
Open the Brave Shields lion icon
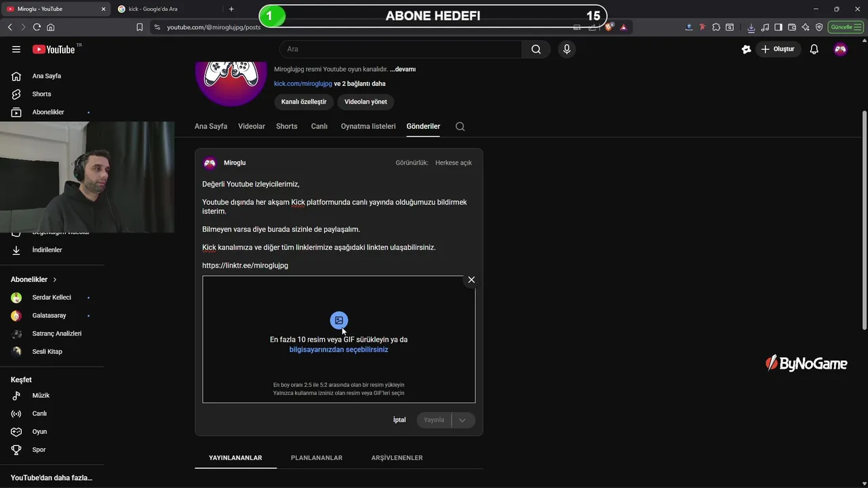609,27
